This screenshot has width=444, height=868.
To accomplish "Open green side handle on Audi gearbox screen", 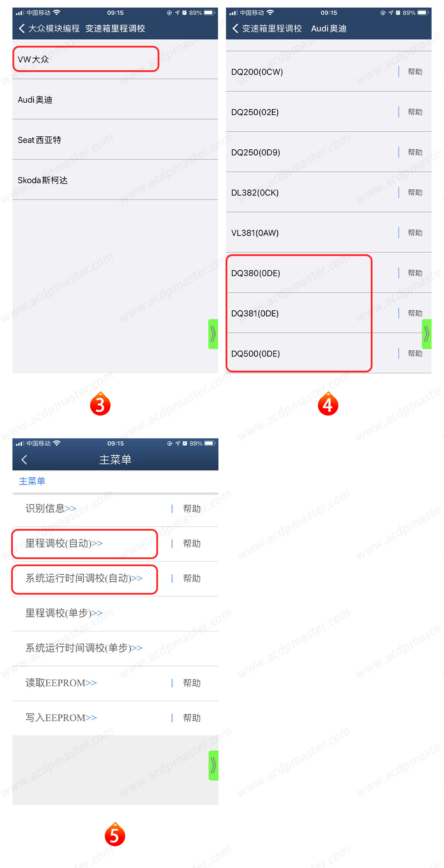I will point(427,334).
